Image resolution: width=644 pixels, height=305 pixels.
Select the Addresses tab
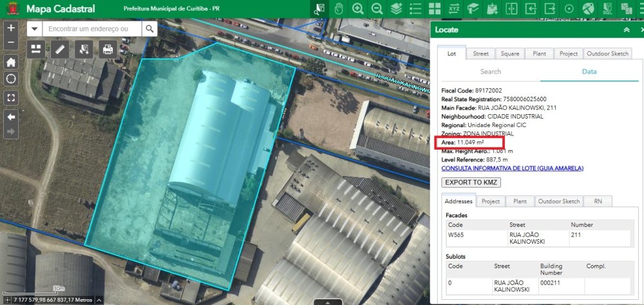(x=459, y=201)
